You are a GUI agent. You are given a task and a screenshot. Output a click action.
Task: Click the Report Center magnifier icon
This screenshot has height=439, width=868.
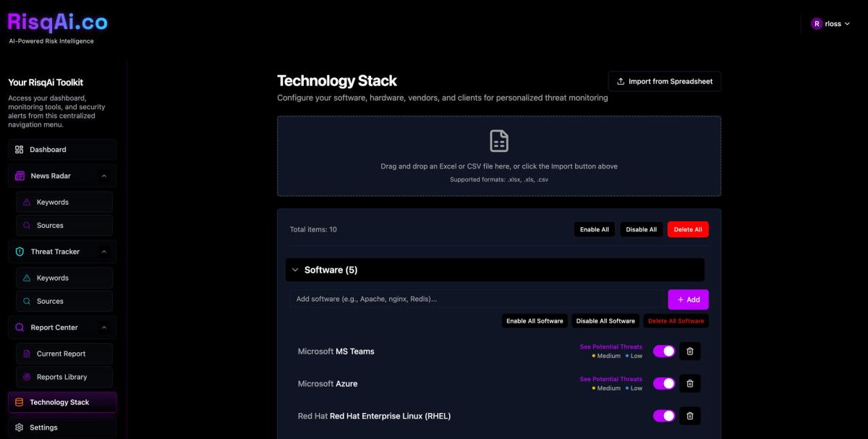pos(20,328)
